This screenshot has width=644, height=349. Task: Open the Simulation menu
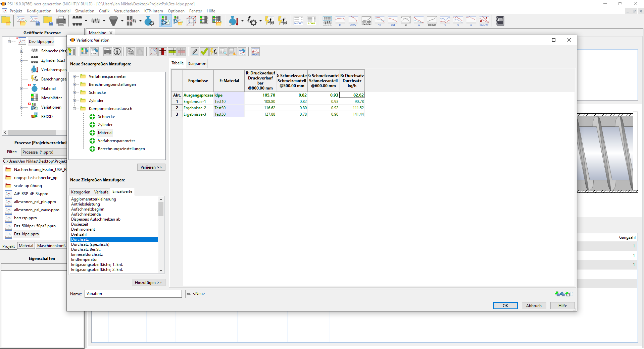85,11
